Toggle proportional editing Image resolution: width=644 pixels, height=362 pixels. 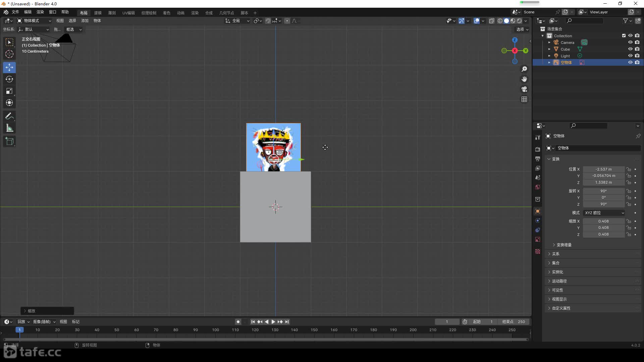point(287,21)
